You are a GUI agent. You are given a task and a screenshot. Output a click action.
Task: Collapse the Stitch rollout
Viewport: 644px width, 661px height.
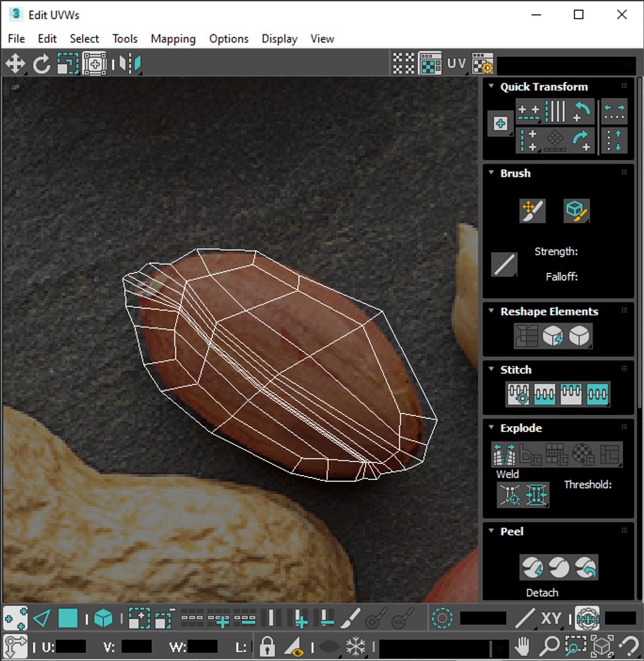coord(491,369)
